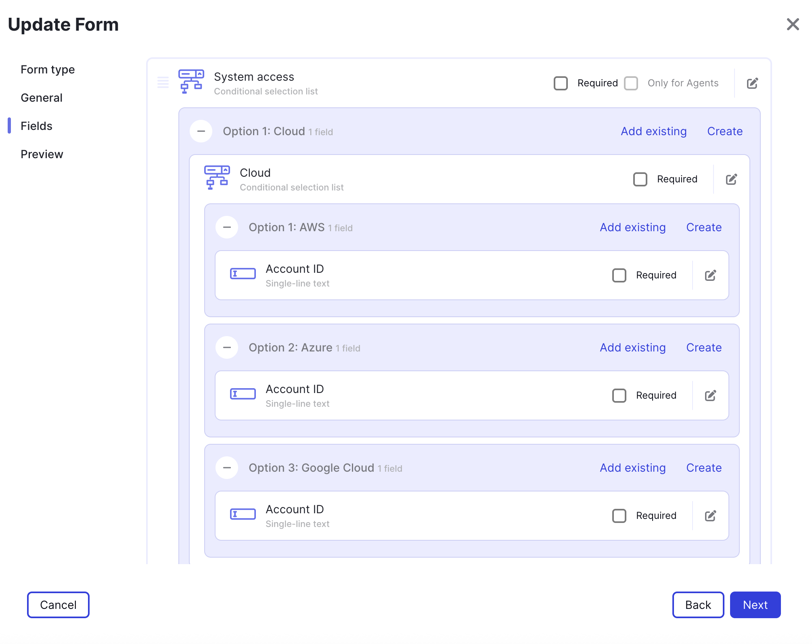Edit the Azure Account ID field
812x644 pixels.
tap(710, 395)
